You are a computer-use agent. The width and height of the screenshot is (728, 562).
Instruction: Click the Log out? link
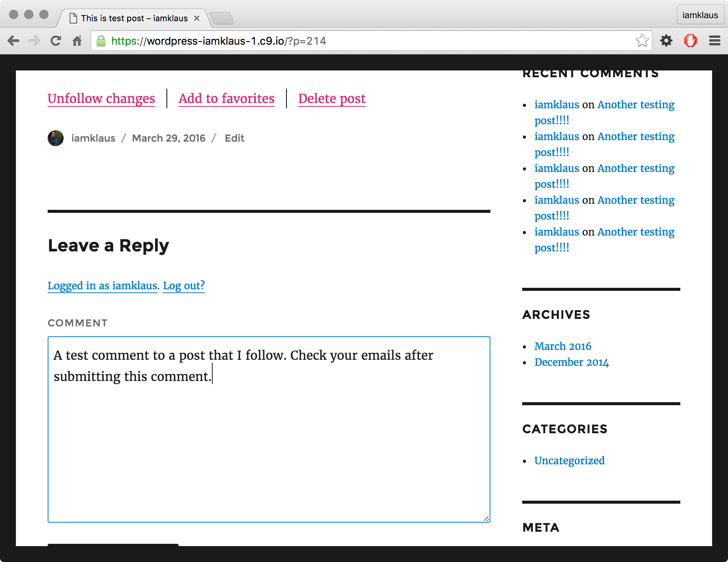point(184,286)
